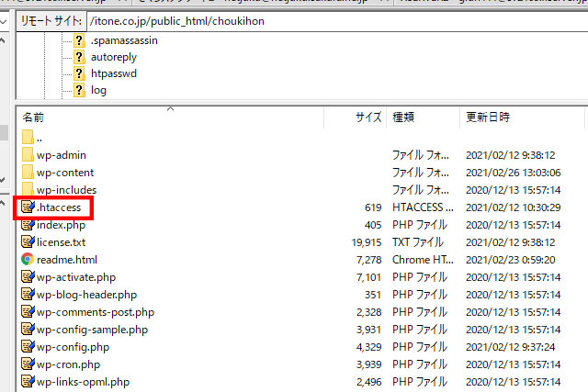The width and height of the screenshot is (588, 392).
Task: Sort by the 種類 column header
Action: tap(423, 118)
